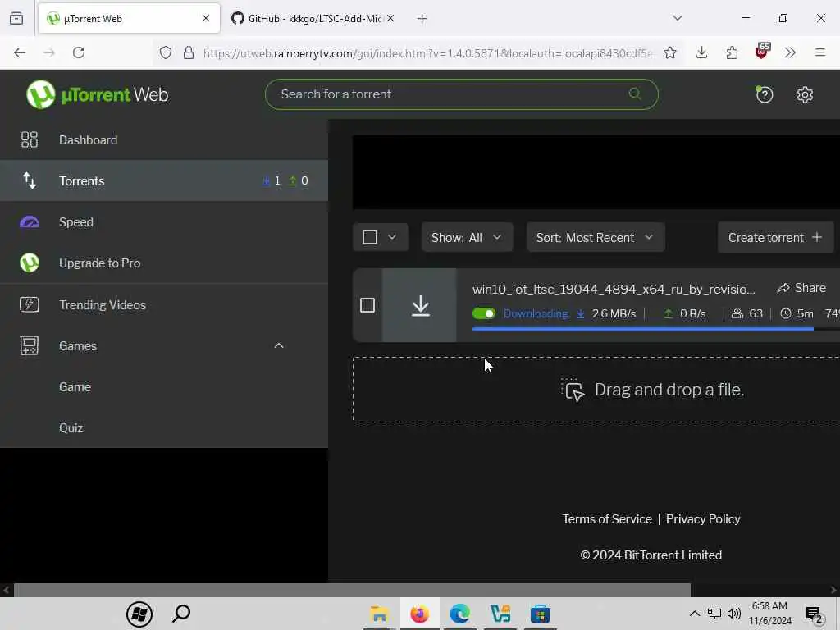Click Upgrade to Pro link
Image resolution: width=840 pixels, height=630 pixels.
coord(99,263)
